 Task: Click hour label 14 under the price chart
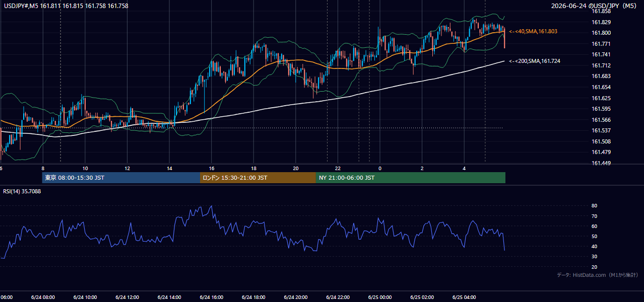pyautogui.click(x=169, y=168)
